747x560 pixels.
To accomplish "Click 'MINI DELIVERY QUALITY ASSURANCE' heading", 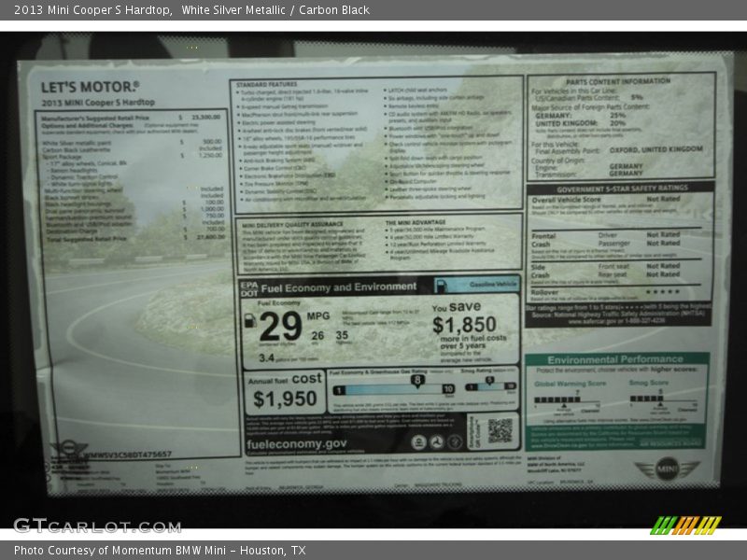I will coord(292,224).
